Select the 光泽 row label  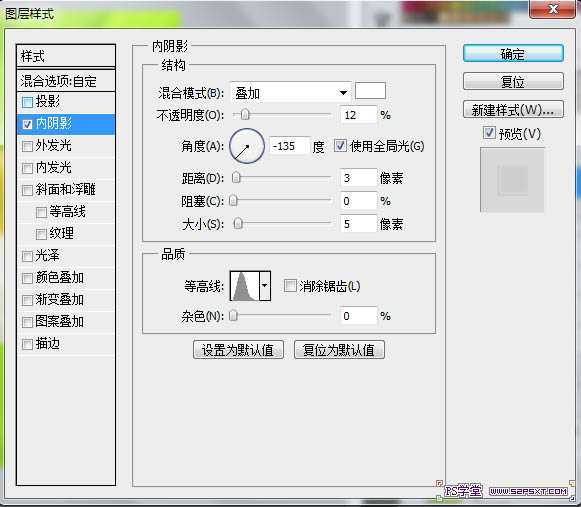(x=47, y=255)
